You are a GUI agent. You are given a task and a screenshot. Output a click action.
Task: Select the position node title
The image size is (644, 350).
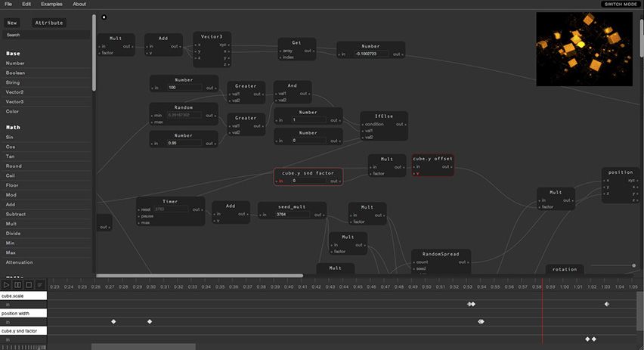click(621, 172)
